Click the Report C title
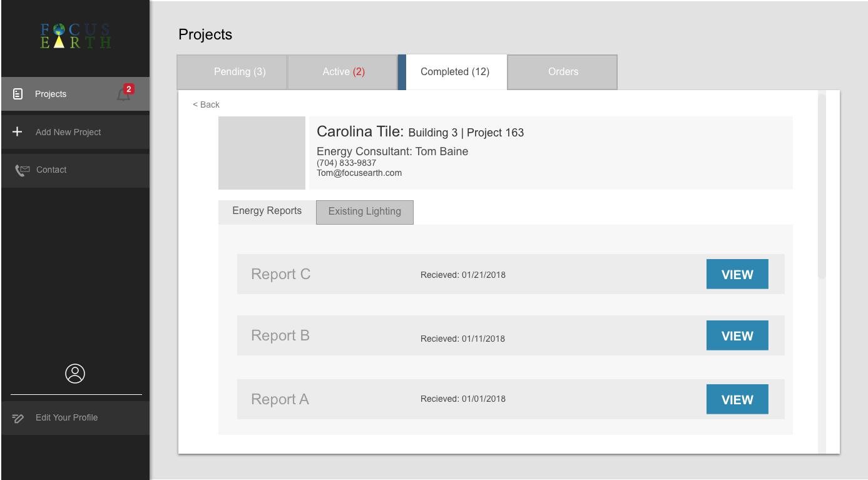 click(x=280, y=274)
